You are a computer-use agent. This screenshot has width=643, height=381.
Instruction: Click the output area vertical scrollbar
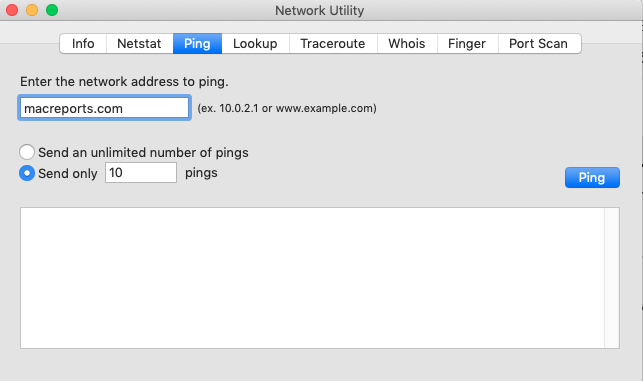(x=612, y=278)
